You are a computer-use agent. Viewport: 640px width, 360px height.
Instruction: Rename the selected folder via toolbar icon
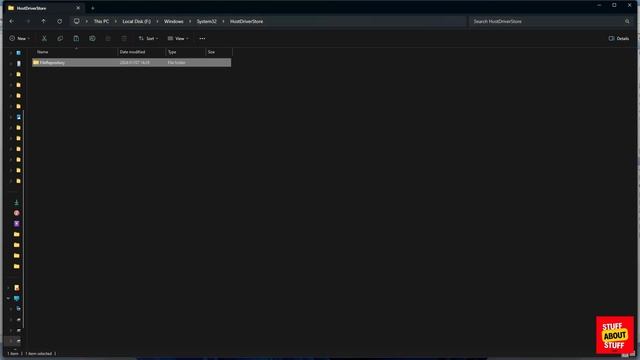[x=92, y=38]
